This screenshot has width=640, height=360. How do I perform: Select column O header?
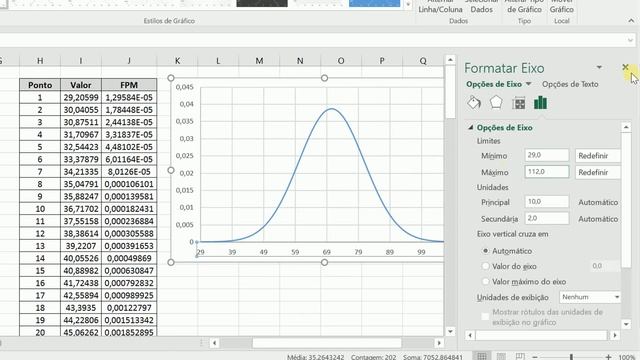click(341, 61)
